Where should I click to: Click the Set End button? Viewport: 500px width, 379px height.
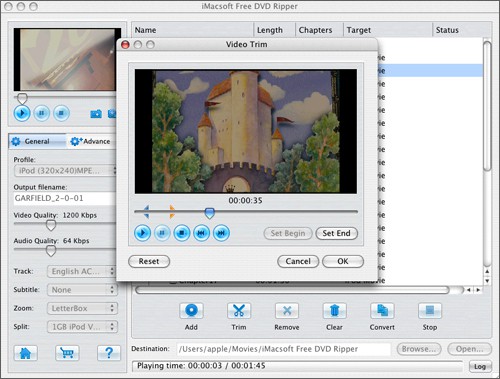[x=336, y=233]
